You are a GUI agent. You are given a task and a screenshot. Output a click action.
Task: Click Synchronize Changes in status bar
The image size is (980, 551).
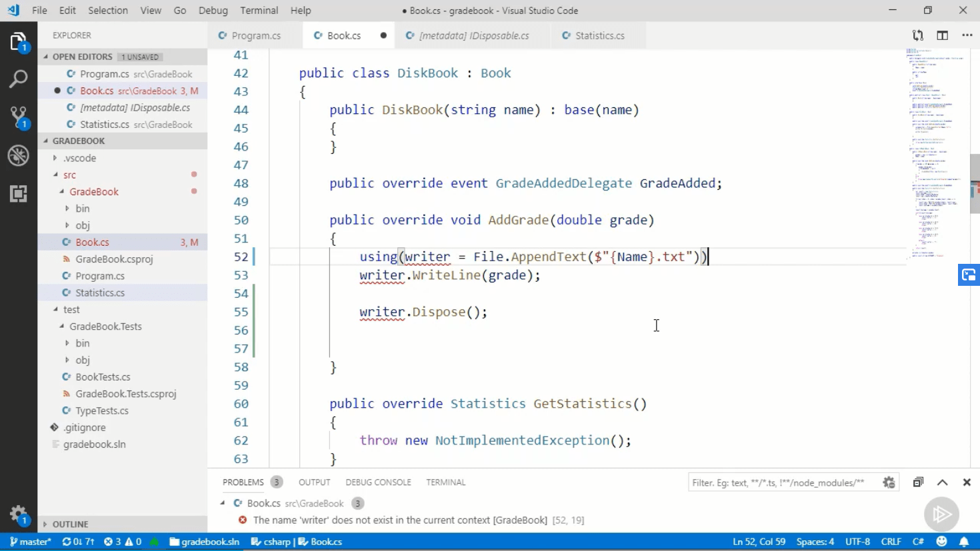78,542
